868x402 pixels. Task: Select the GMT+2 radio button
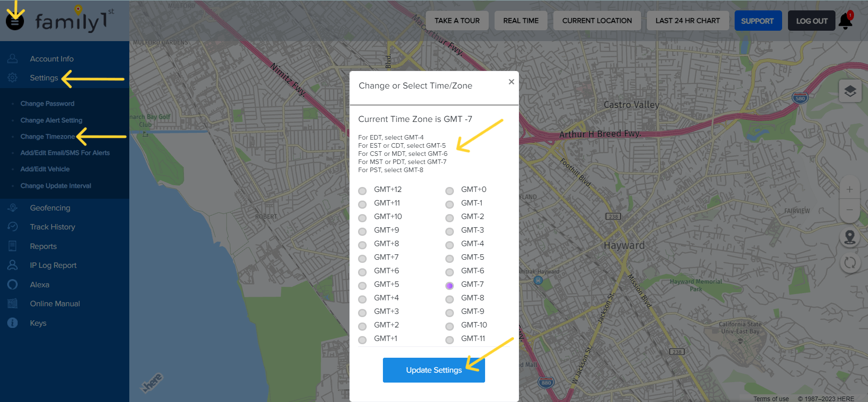pyautogui.click(x=362, y=326)
